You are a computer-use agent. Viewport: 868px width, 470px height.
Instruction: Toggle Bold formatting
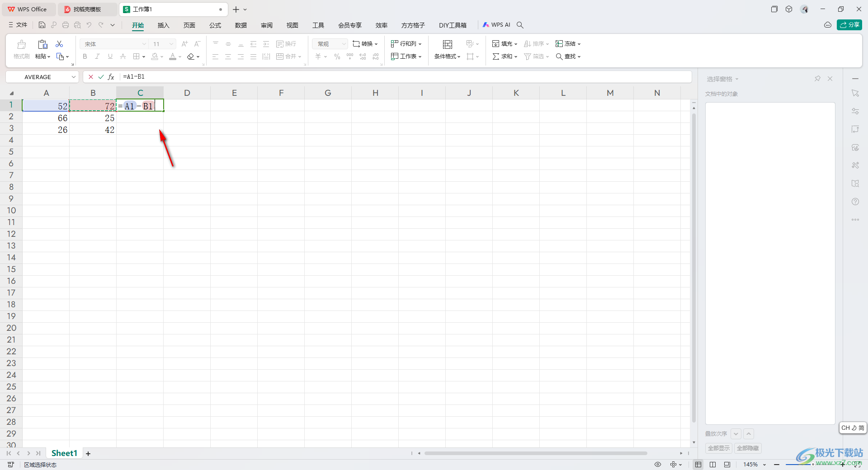pyautogui.click(x=85, y=56)
